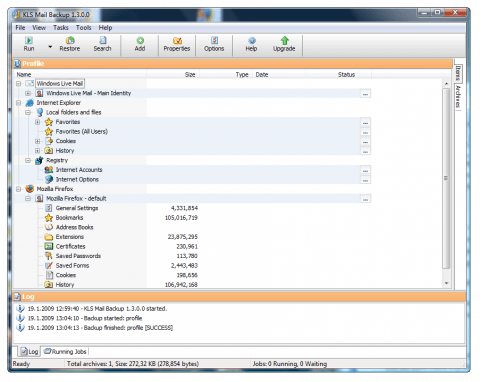Click the browse button on Main Identity row
The image size is (480, 382).
365,94
